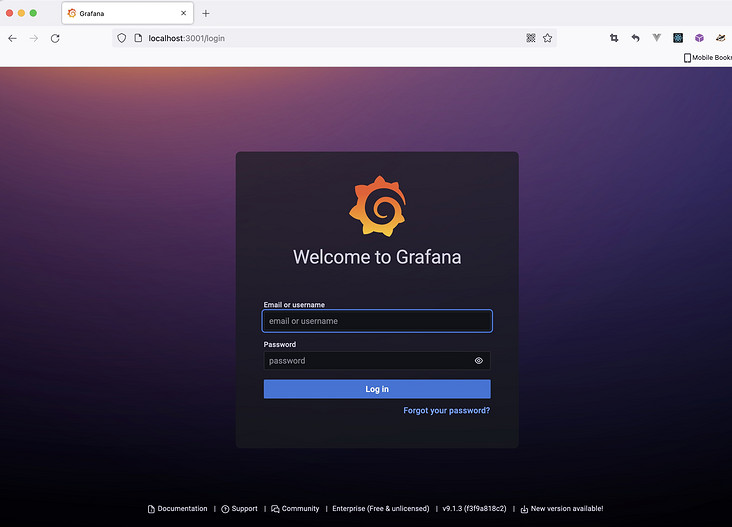Open the Support footer link

point(239,509)
